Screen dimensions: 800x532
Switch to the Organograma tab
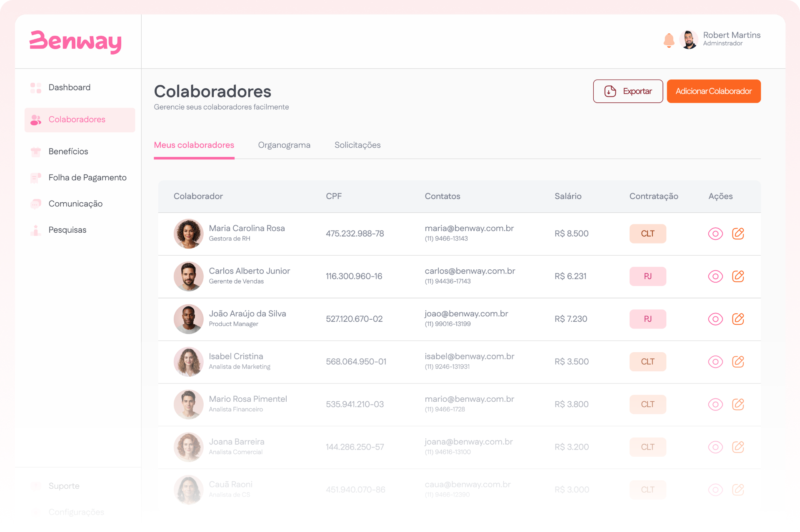[x=284, y=145]
